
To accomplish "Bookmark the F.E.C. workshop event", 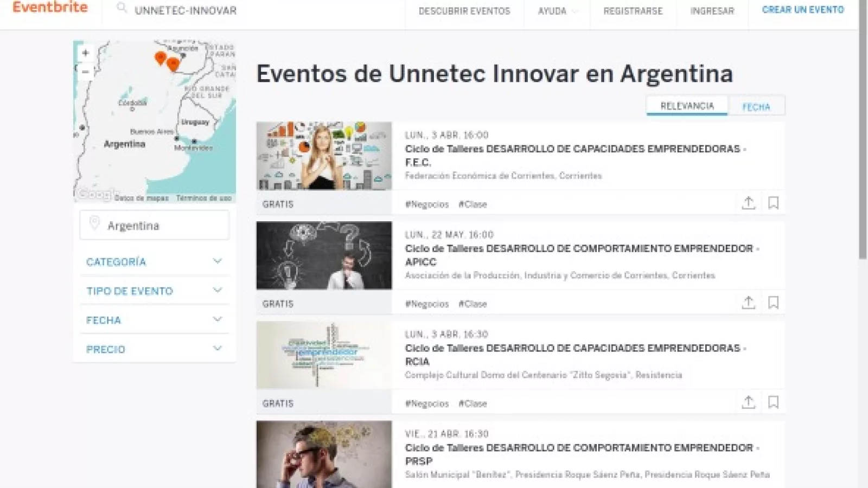I will (x=773, y=203).
